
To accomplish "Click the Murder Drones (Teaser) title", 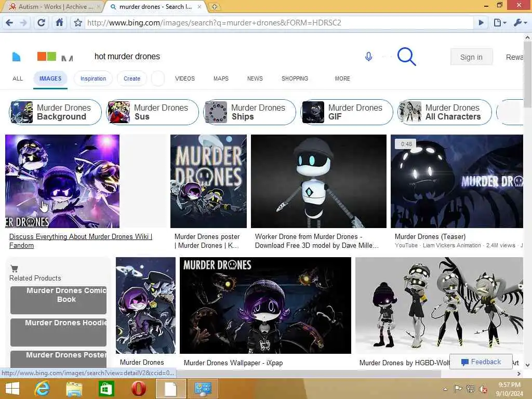I will (x=430, y=236).
